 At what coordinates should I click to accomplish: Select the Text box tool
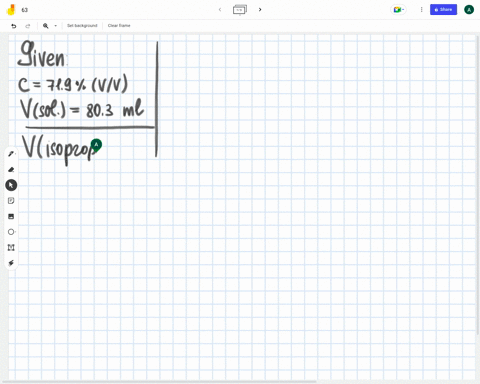coord(11,247)
